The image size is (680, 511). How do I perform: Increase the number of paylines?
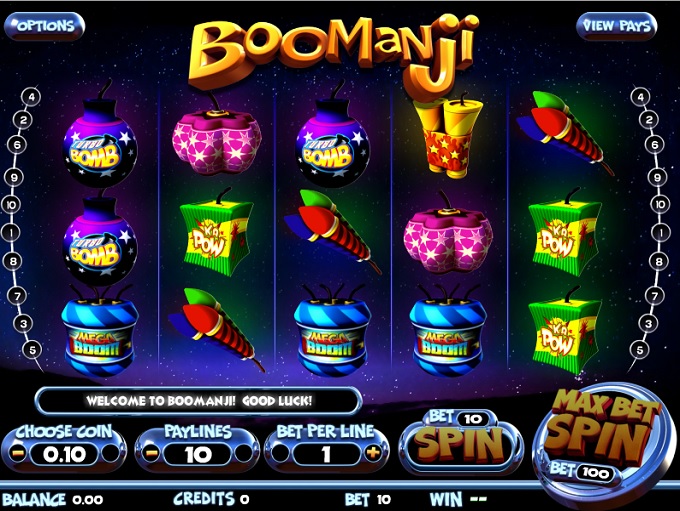click(x=243, y=454)
